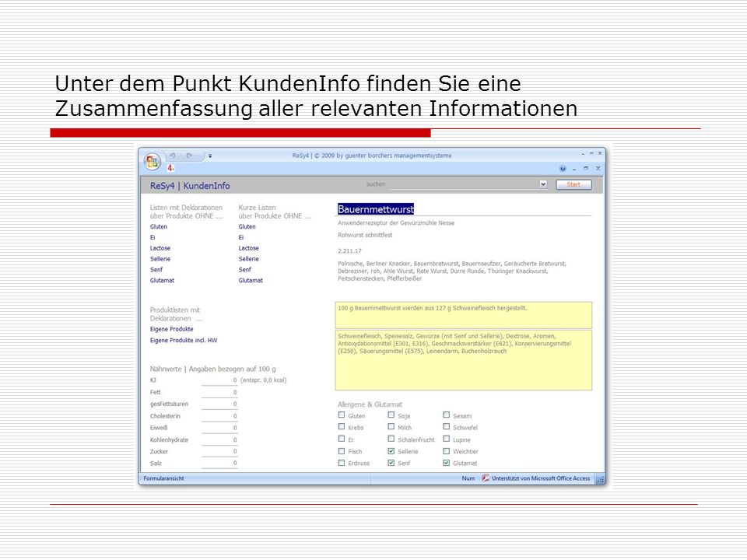Click into the suchen search field
747x560 pixels.
[464, 184]
